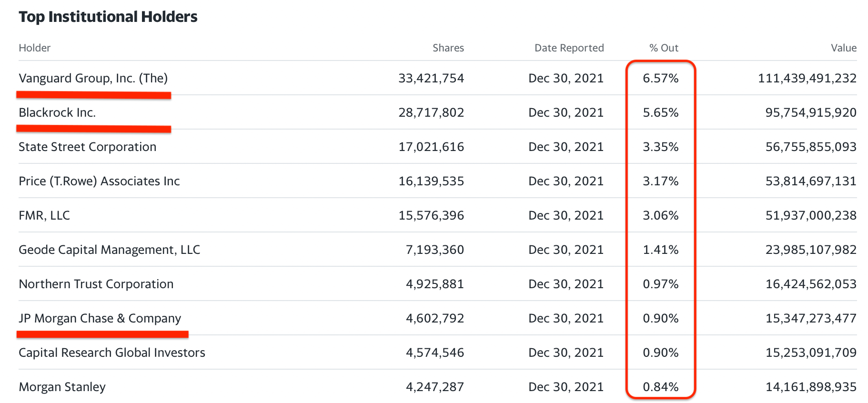Image resolution: width=868 pixels, height=403 pixels.
Task: Click the Date Reported column header
Action: pos(569,48)
